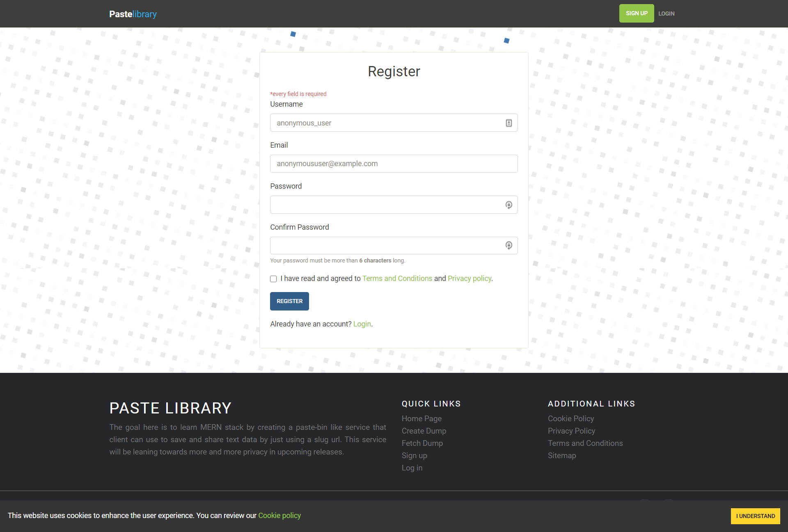This screenshot has width=788, height=532.
Task: Check the Terms and Conditions agreement checkbox
Action: (x=273, y=279)
